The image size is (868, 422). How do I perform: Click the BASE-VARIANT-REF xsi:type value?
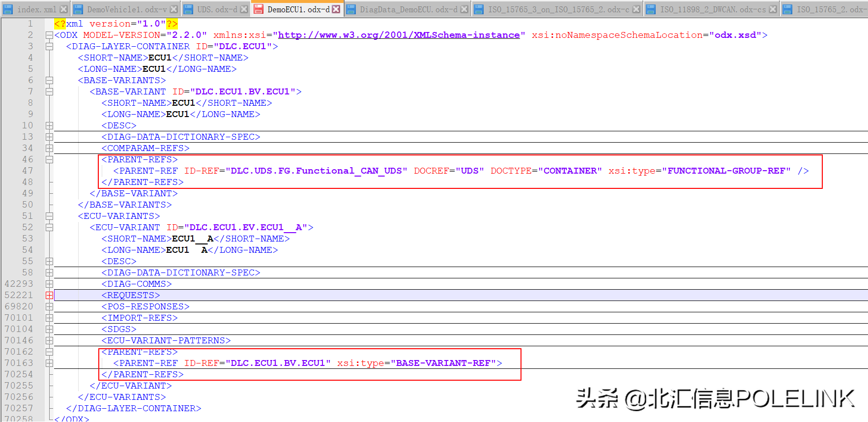[x=443, y=363]
